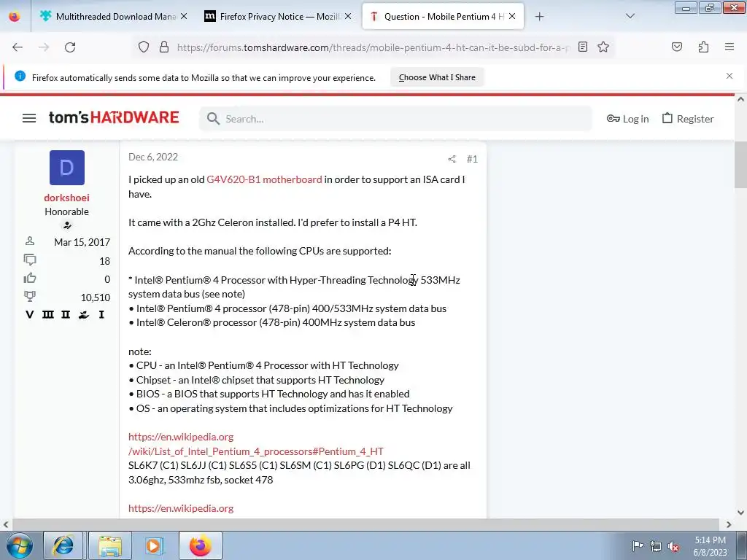The image size is (747, 560).
Task: Open the extensions puzzle icon
Action: pos(703,47)
